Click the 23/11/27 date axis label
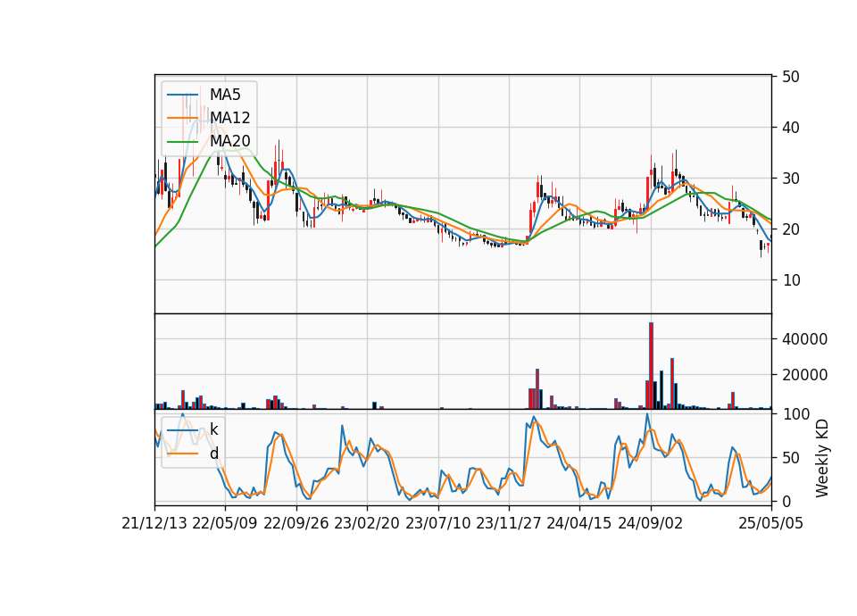This screenshot has width=857, height=616. click(x=508, y=523)
